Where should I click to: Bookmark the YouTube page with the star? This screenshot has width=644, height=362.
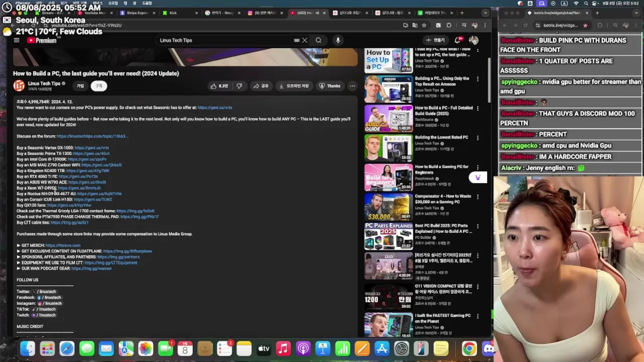424,25
